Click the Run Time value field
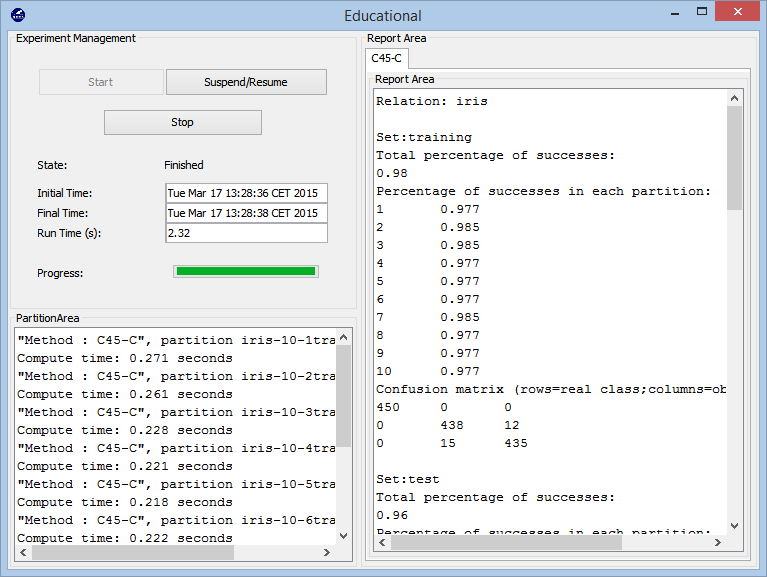Viewport: 767px width, 577px height. tap(246, 233)
